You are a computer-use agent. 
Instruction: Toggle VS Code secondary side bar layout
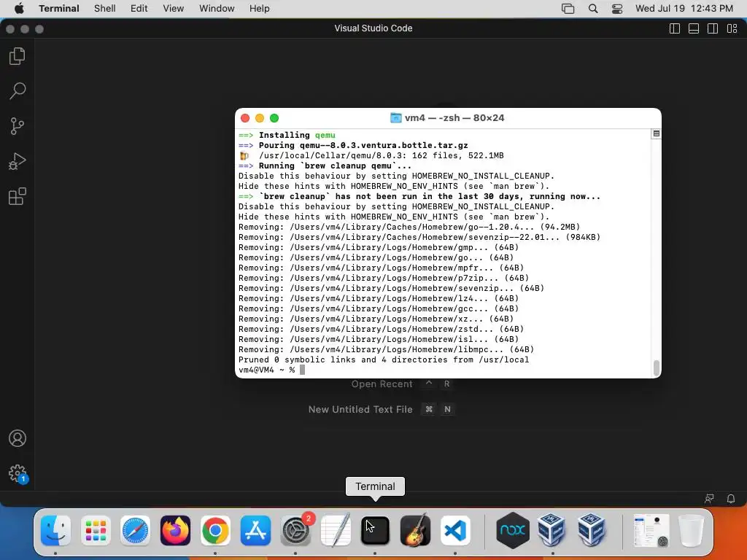click(x=713, y=28)
